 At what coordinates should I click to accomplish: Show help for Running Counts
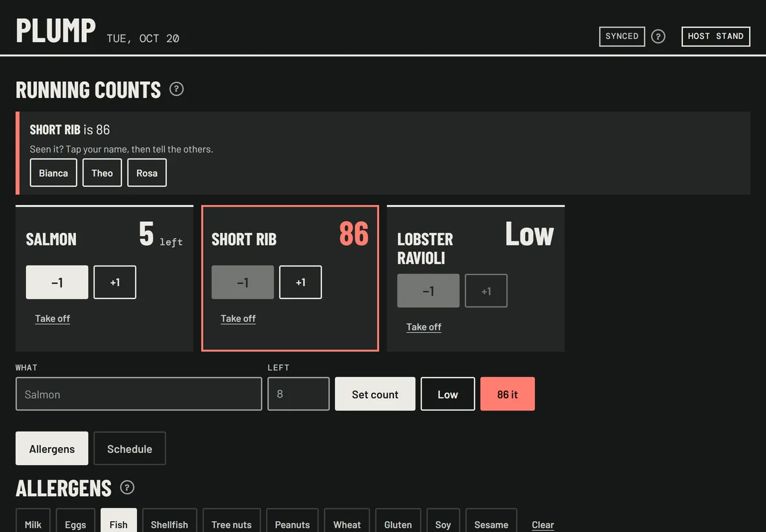177,90
